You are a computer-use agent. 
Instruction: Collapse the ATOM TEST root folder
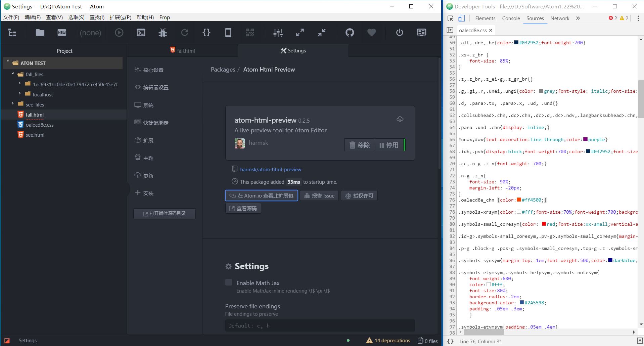[8, 61]
